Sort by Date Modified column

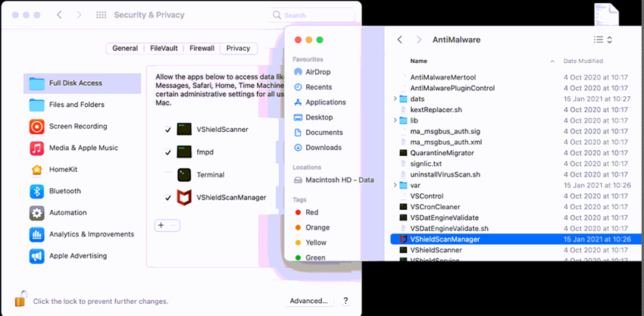pyautogui.click(x=583, y=61)
